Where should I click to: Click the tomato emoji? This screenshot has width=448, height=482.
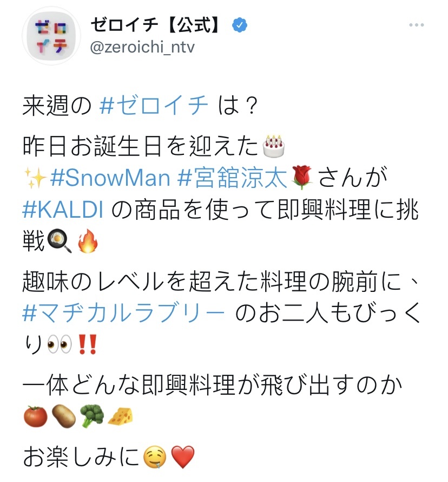tap(36, 416)
